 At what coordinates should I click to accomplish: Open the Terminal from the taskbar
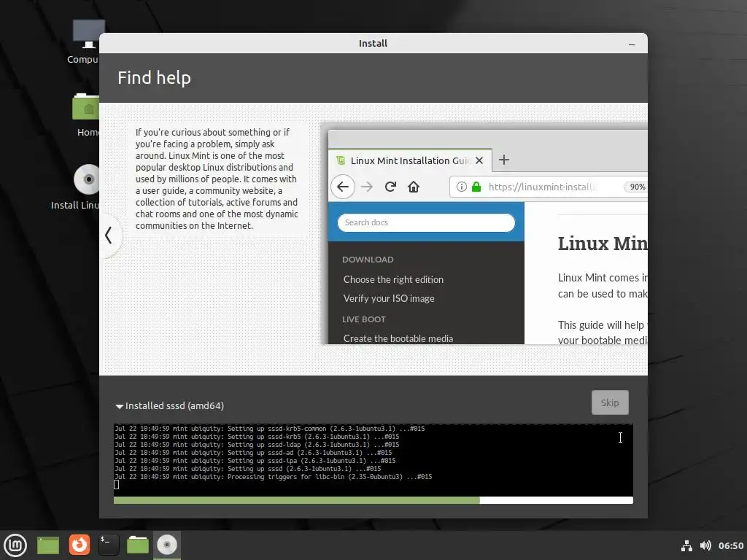point(109,545)
